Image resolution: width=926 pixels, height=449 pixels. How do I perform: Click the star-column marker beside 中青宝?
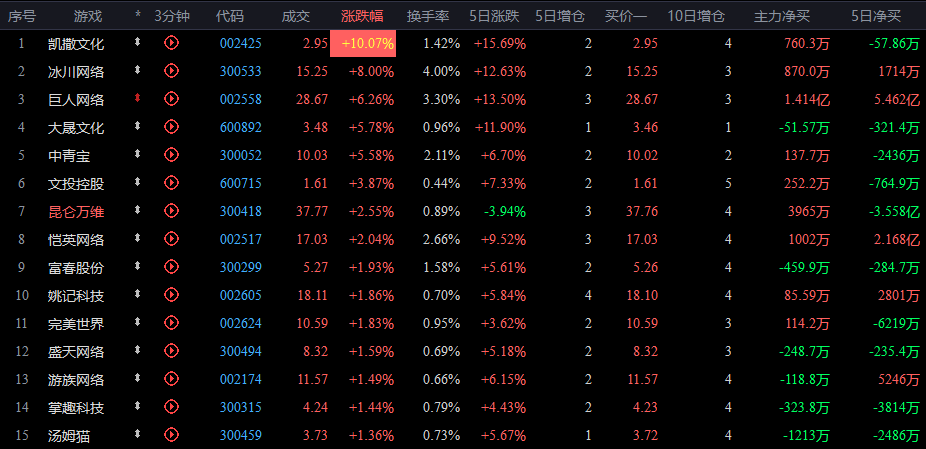[138, 154]
